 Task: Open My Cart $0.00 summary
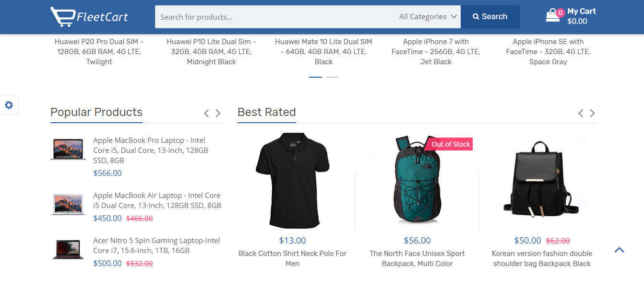pyautogui.click(x=581, y=16)
